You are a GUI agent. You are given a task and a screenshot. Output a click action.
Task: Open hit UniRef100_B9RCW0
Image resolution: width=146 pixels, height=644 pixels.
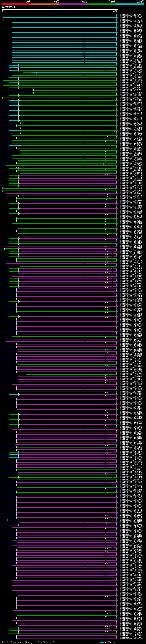(131, 15)
